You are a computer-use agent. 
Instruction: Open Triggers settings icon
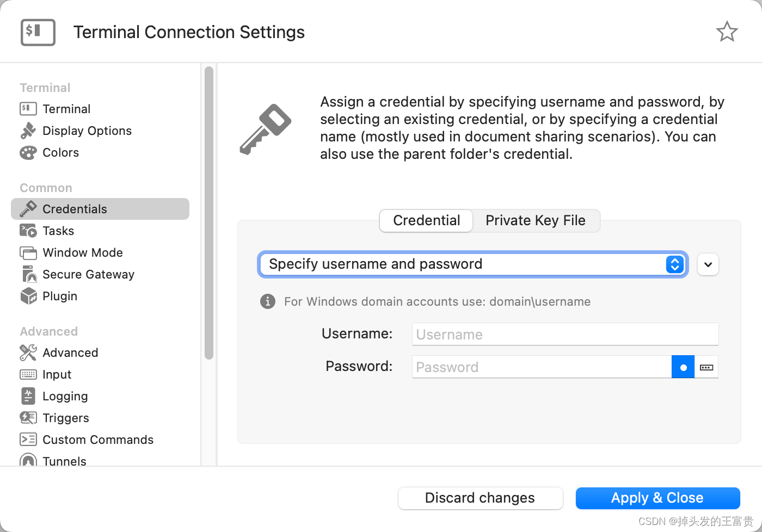tap(28, 418)
